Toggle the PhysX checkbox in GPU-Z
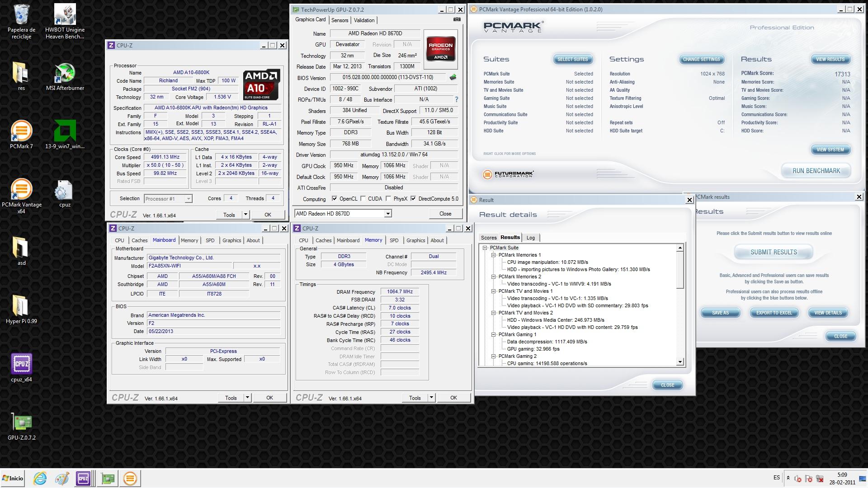This screenshot has width=868, height=488. click(x=388, y=199)
